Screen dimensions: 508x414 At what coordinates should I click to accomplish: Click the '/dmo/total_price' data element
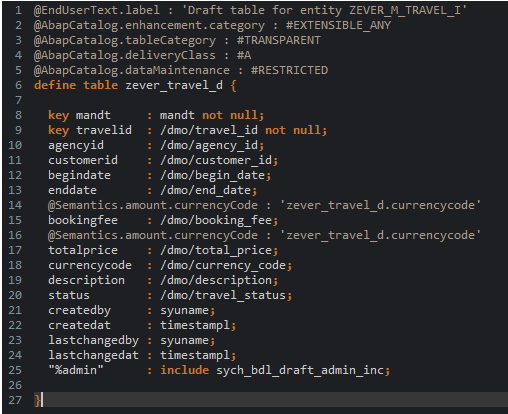tap(216, 250)
